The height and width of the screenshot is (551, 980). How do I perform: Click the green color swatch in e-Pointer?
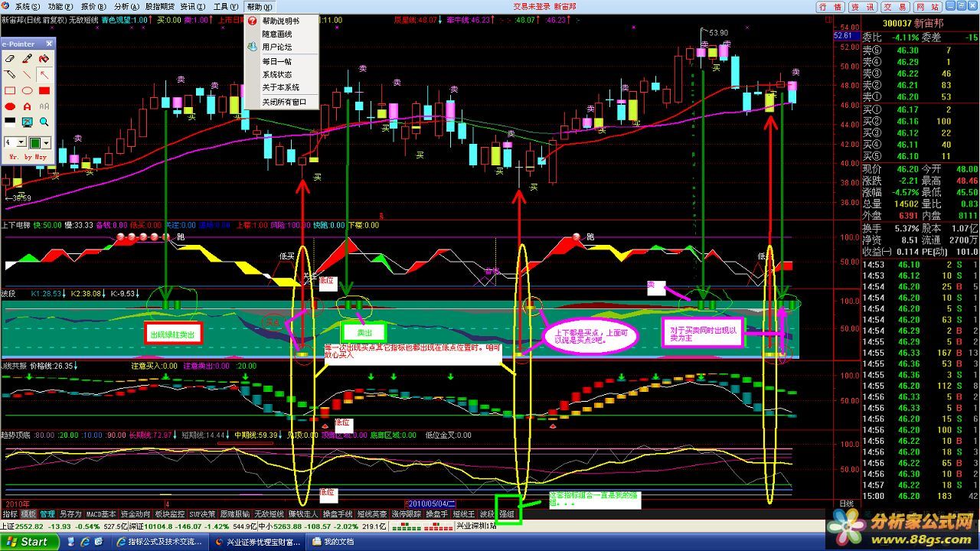(x=35, y=142)
